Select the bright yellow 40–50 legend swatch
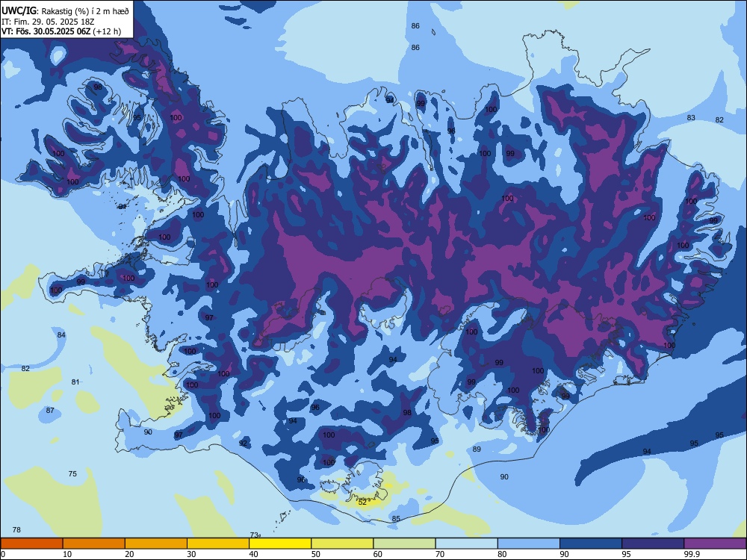Image resolution: width=747 pixels, height=560 pixels. [280, 544]
